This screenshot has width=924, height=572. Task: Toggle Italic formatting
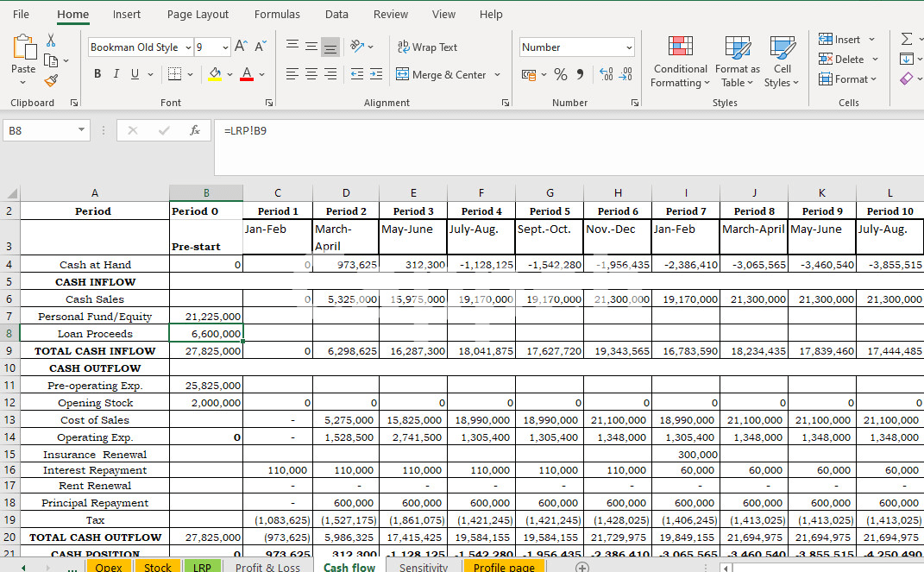(x=116, y=74)
